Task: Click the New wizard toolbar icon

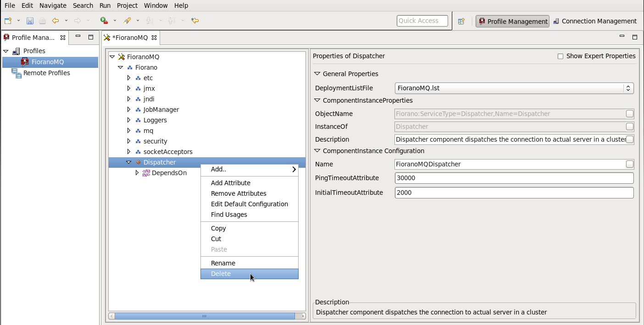Action: click(8, 21)
